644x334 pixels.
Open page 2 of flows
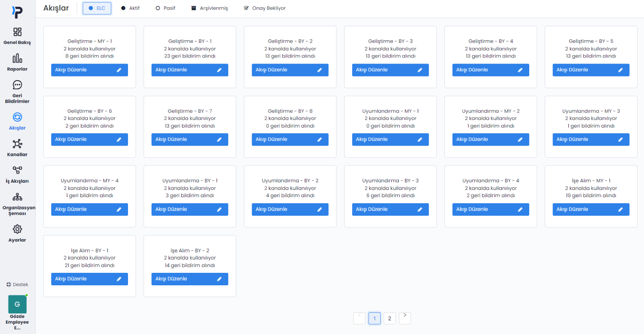click(390, 318)
